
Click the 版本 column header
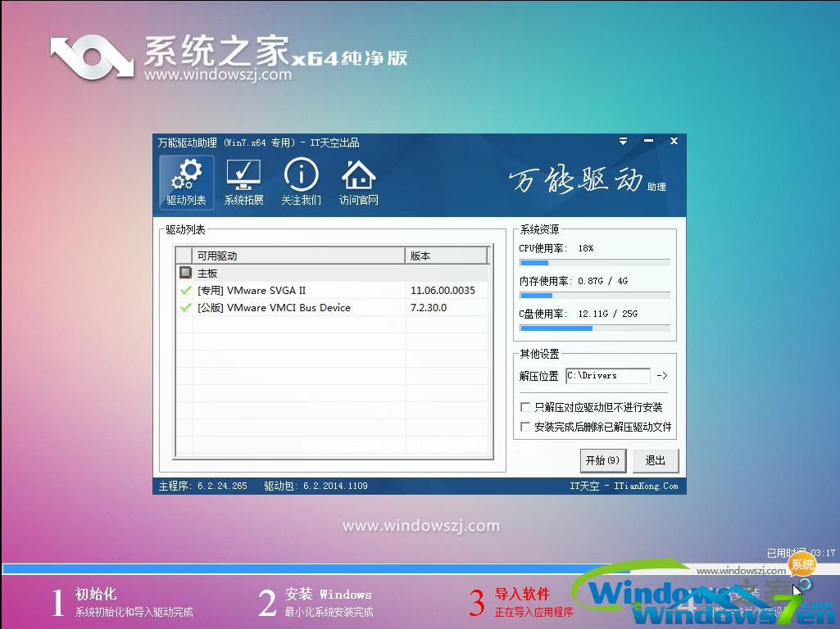click(x=447, y=256)
